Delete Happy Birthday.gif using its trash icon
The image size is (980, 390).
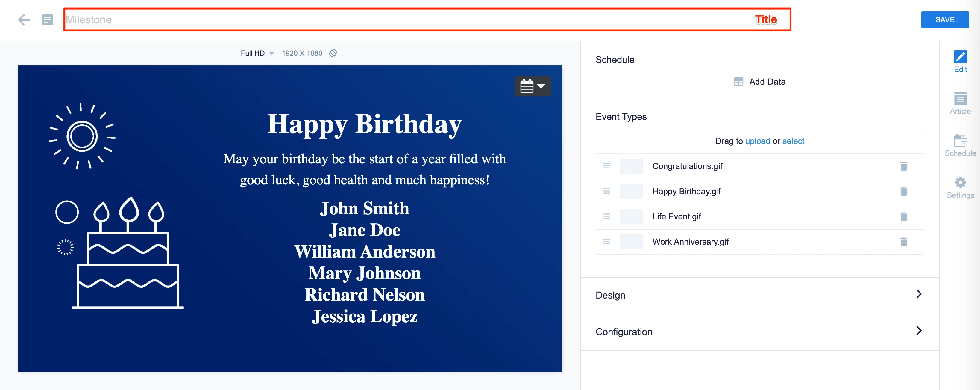point(904,192)
